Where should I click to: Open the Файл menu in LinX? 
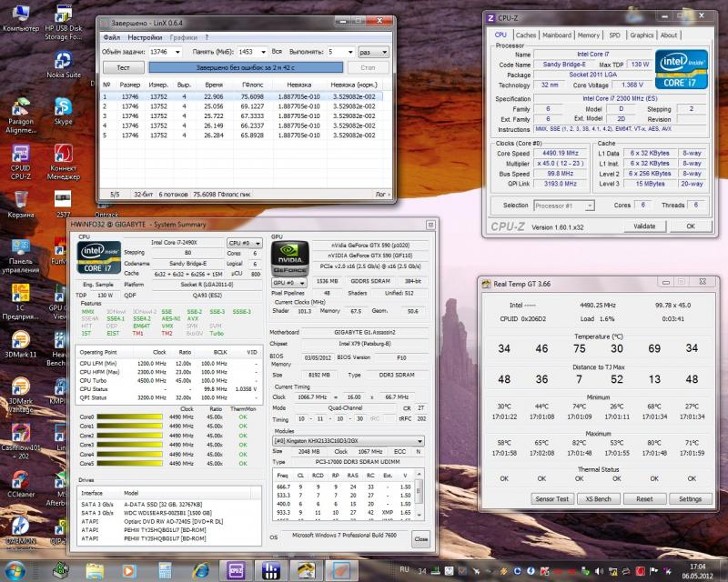[111, 37]
